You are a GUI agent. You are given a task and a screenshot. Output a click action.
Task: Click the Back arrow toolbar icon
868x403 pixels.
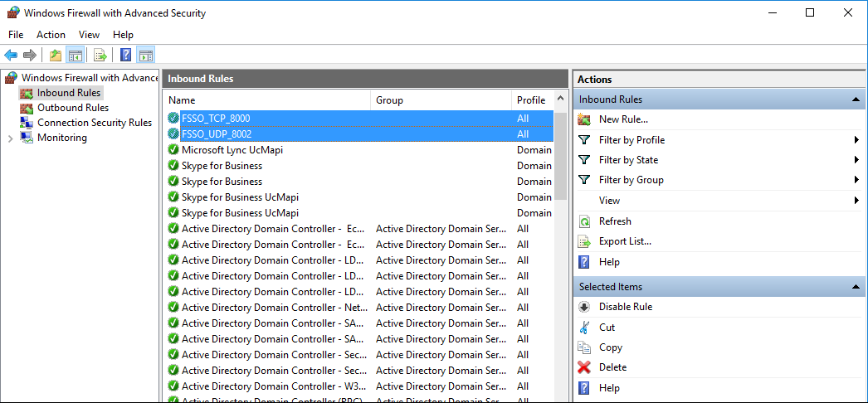coord(11,56)
